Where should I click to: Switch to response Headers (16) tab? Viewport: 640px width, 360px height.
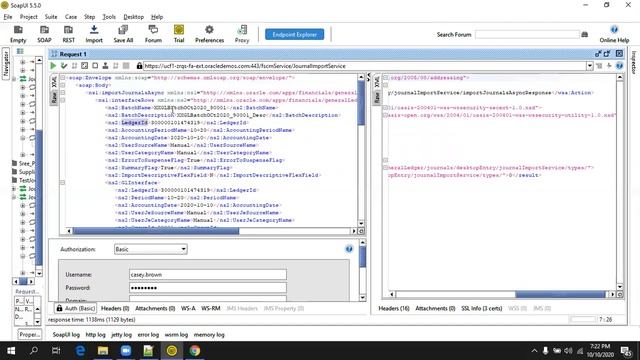[x=394, y=308]
